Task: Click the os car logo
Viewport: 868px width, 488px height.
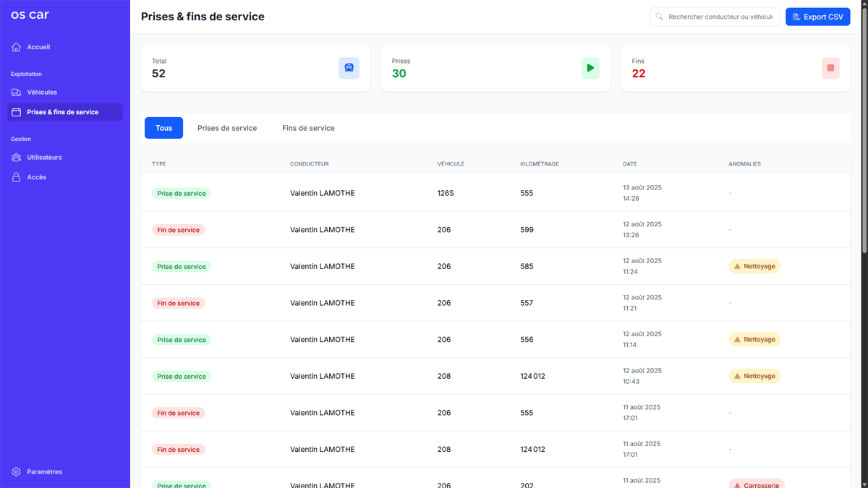Action: click(x=30, y=15)
